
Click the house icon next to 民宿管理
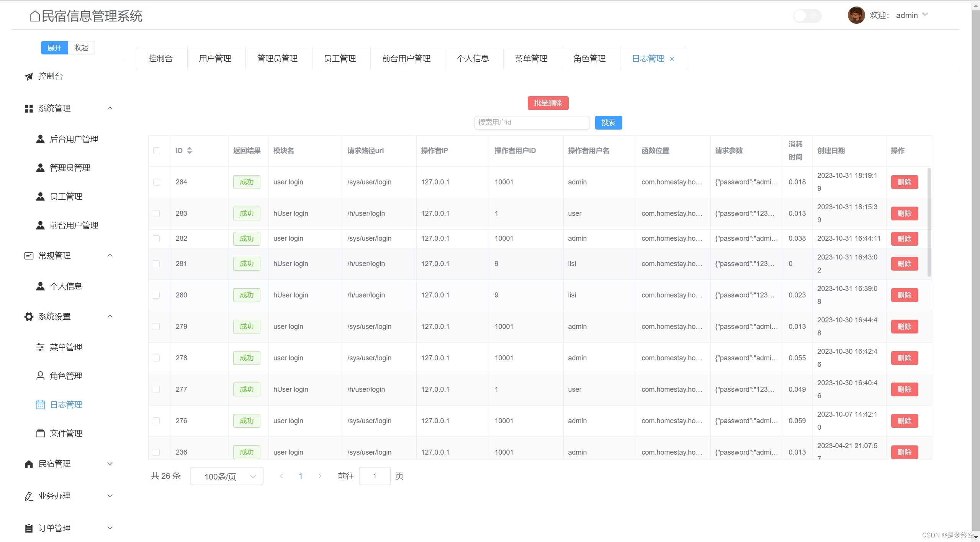tap(29, 464)
